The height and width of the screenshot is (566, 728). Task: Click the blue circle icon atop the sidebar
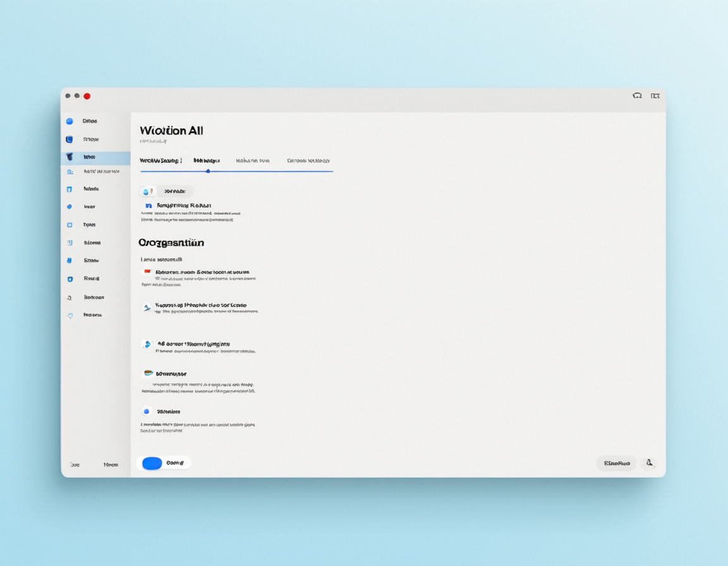(x=70, y=121)
